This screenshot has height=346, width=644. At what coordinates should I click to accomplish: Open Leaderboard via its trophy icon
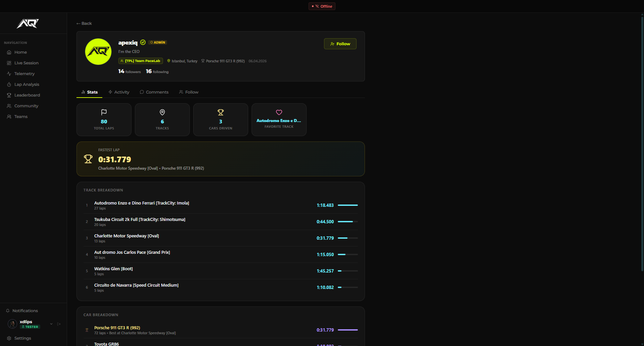click(x=9, y=95)
